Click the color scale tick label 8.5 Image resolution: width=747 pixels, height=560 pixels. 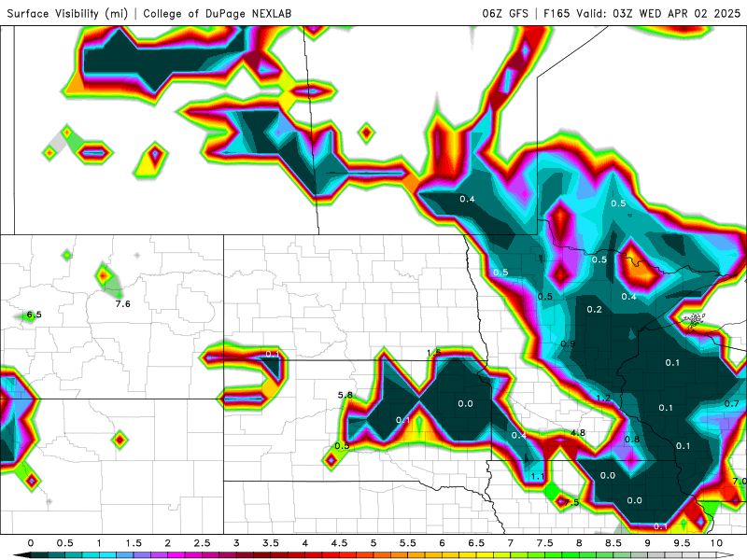coord(613,543)
